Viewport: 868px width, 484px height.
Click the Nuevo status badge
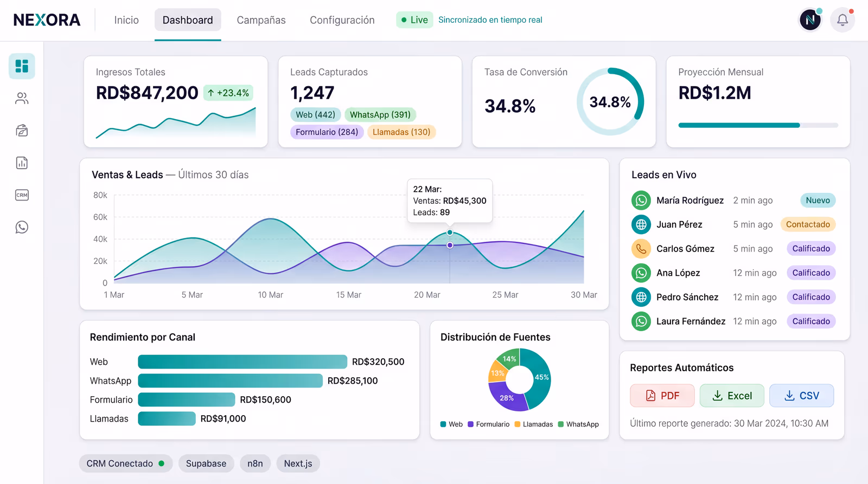(818, 201)
